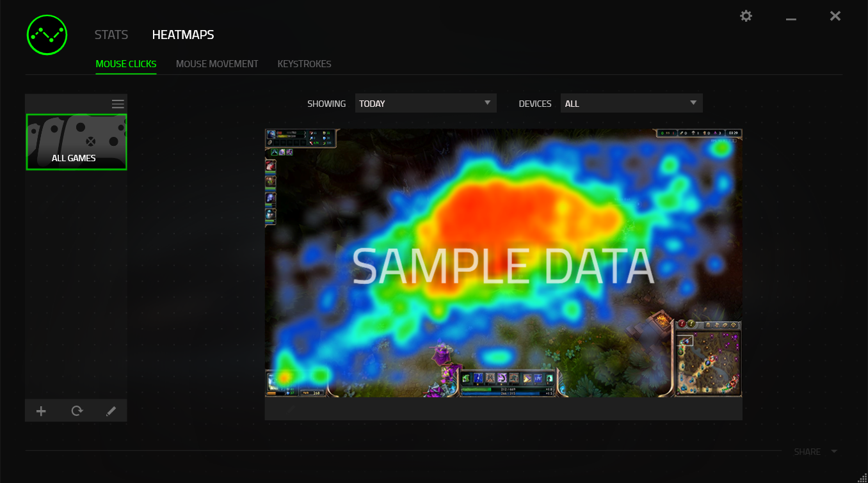Refresh the game list
Screen dimensions: 868x483
(77, 411)
